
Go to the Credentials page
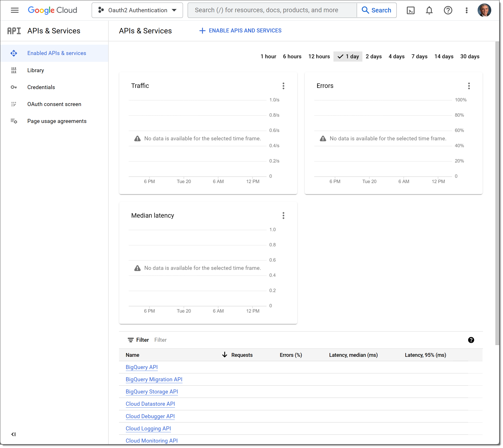pyautogui.click(x=54, y=87)
